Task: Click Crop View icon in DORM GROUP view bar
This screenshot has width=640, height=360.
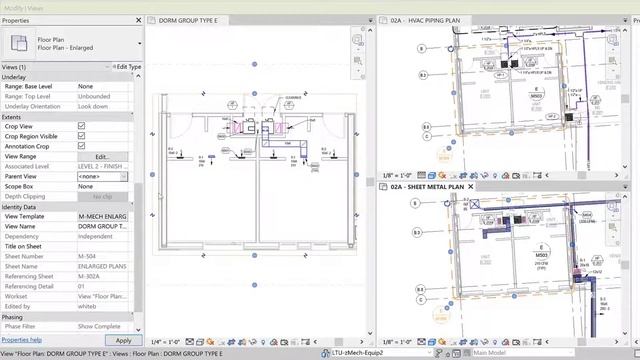Action: [231, 342]
